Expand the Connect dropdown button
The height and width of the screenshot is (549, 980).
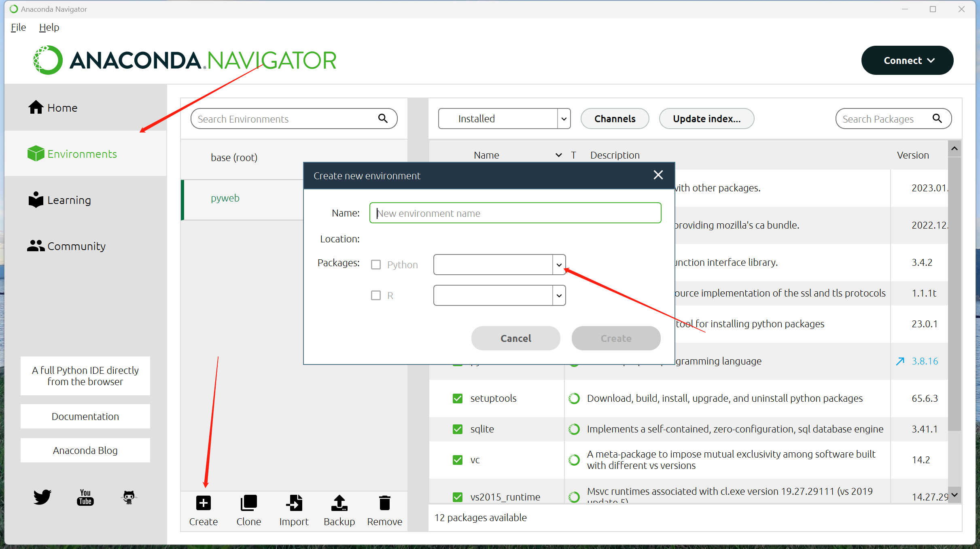coord(907,60)
